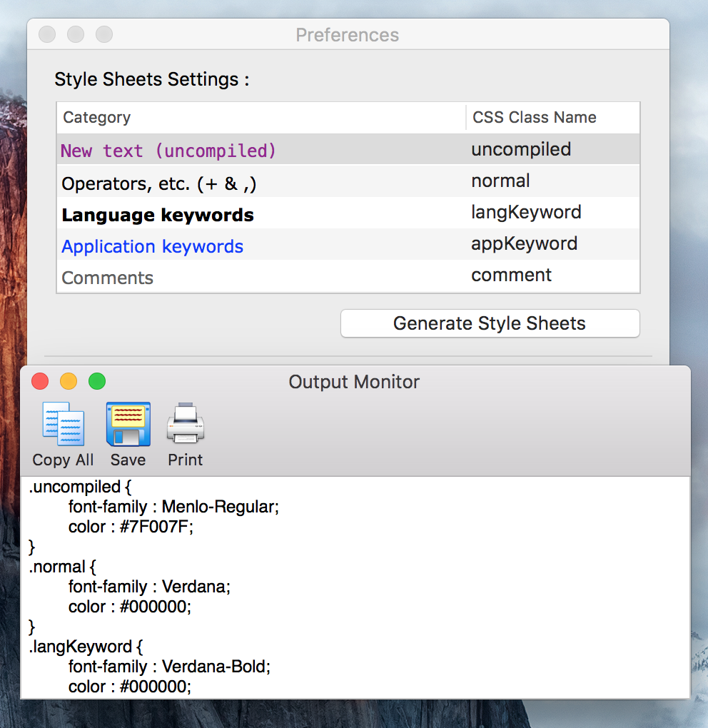708x728 pixels.
Task: Select the Application keywords category row
Action: tap(153, 247)
